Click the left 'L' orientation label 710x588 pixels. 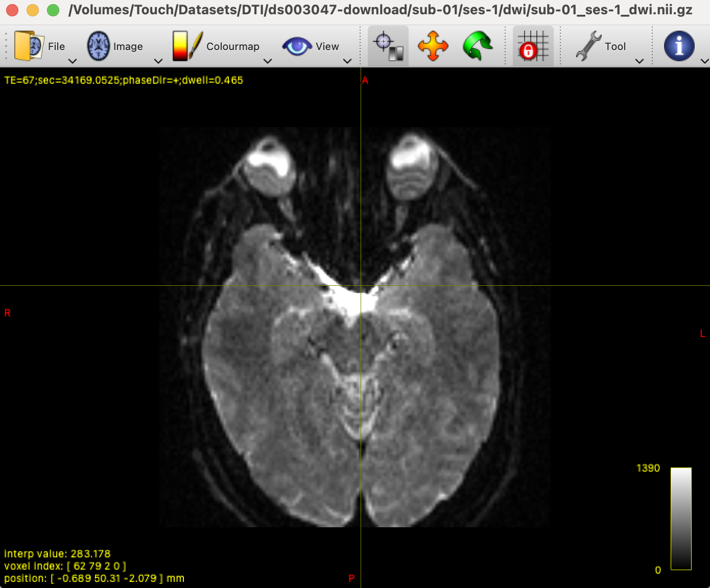click(702, 333)
